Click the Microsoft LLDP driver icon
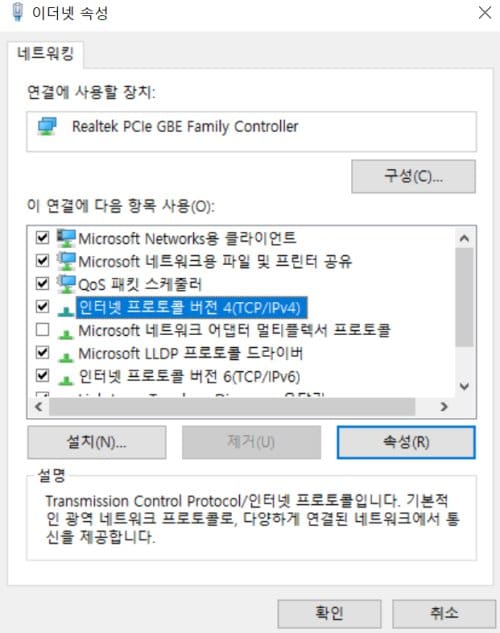 (66, 357)
